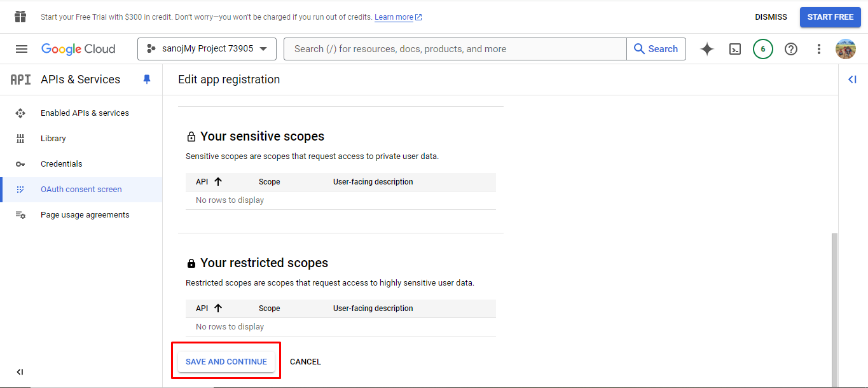Click the Gemini AI sparkle icon
This screenshot has height=388, width=868.
point(706,49)
